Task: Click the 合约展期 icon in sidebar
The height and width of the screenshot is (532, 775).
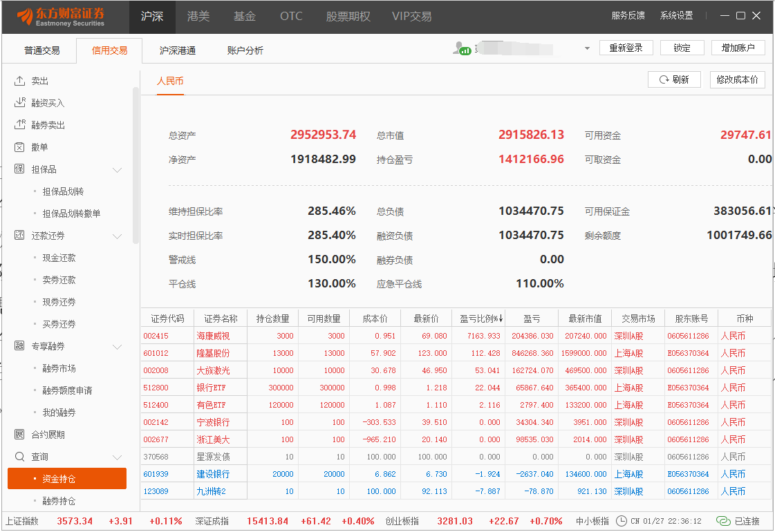Action: tap(20, 434)
